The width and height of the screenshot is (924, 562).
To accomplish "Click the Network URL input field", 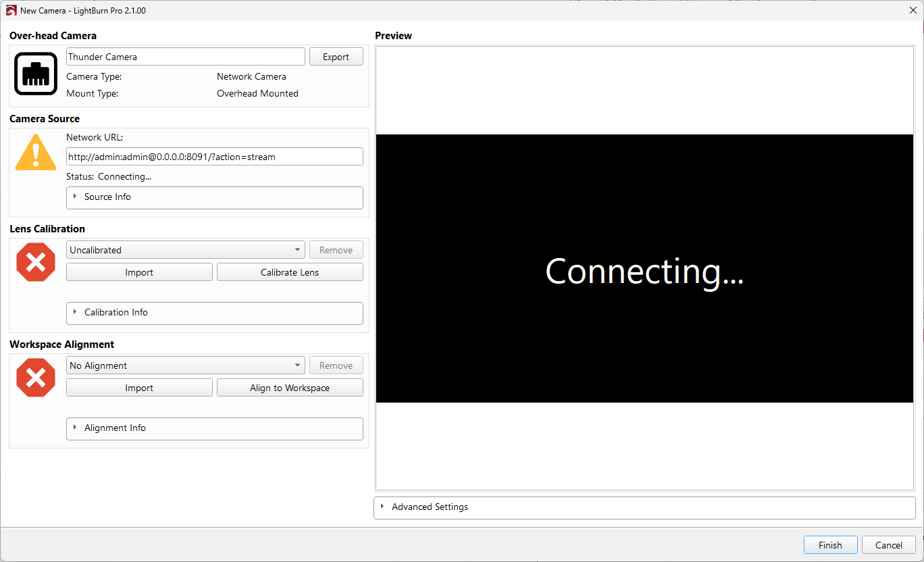I will 214,157.
